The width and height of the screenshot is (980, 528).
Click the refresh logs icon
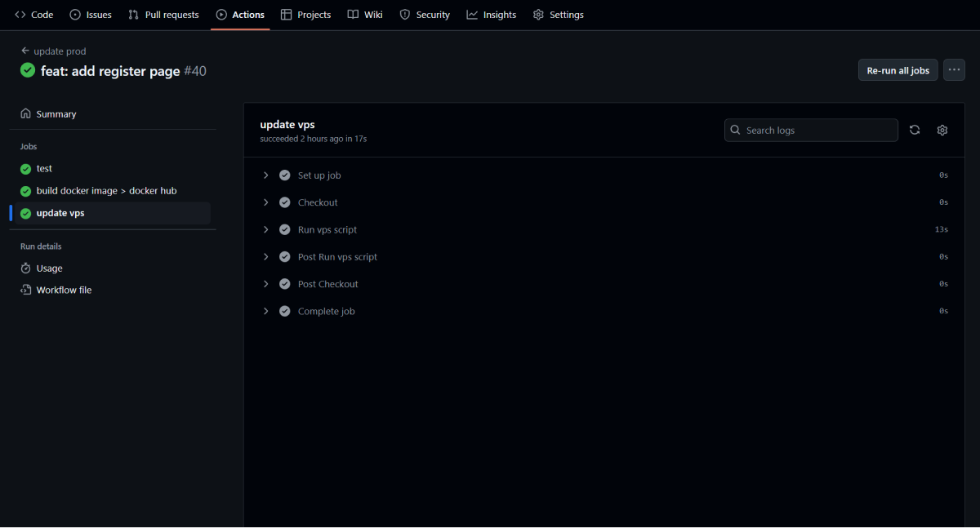point(914,130)
